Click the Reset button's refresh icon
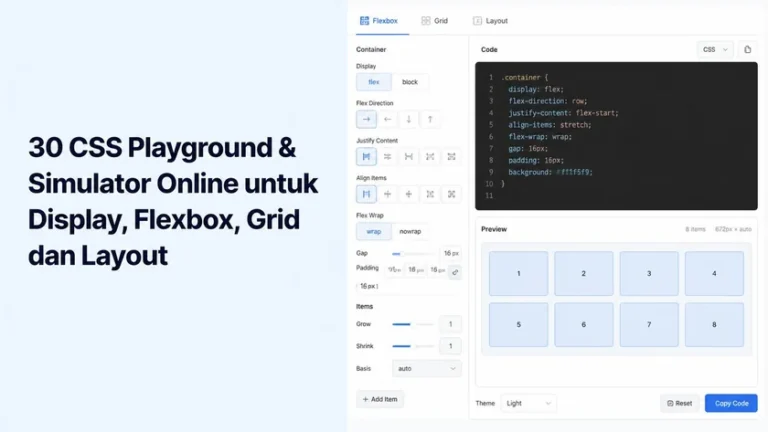The width and height of the screenshot is (768, 432). click(670, 404)
